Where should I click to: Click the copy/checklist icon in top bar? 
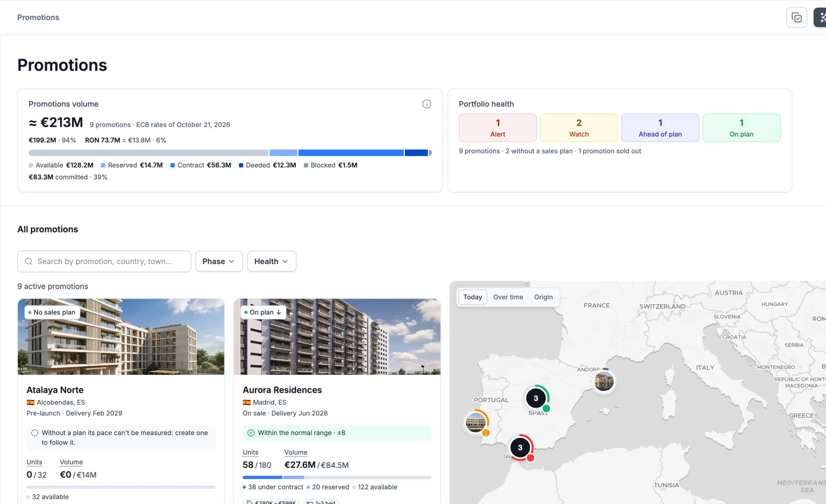point(796,17)
